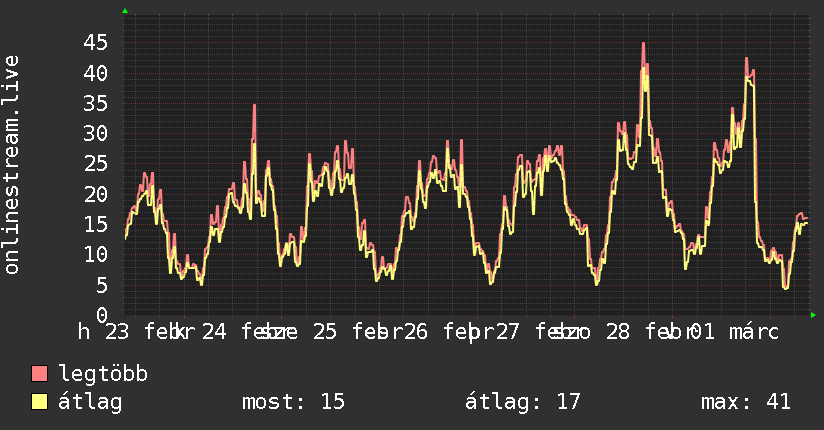Click the 'átlag: 17' statistic value

pos(522,402)
